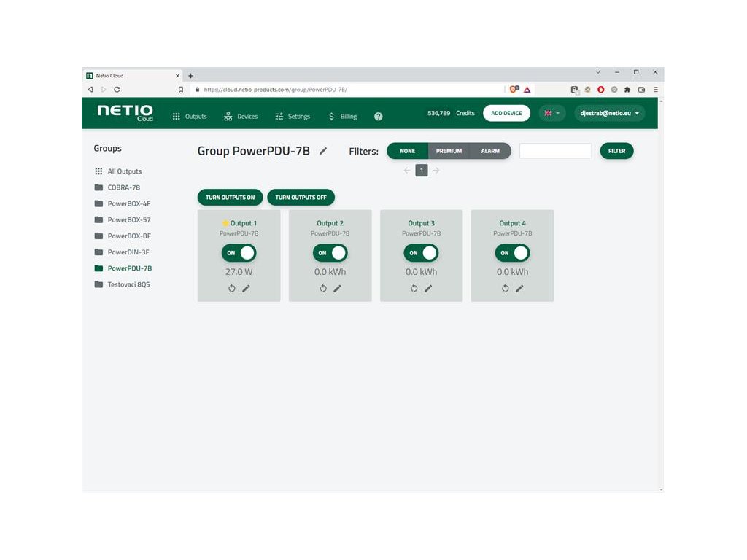Reload the page in the browser
The width and height of the screenshot is (747, 560).
tap(117, 90)
